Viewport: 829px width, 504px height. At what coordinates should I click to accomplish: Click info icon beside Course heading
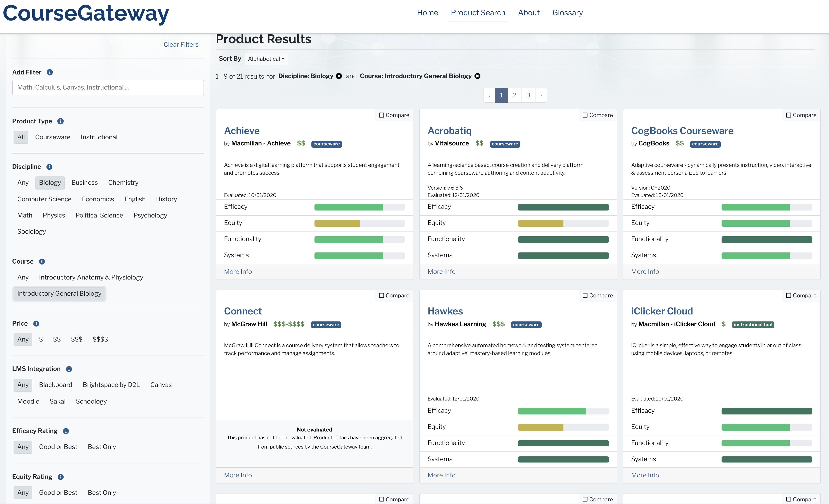[42, 262]
